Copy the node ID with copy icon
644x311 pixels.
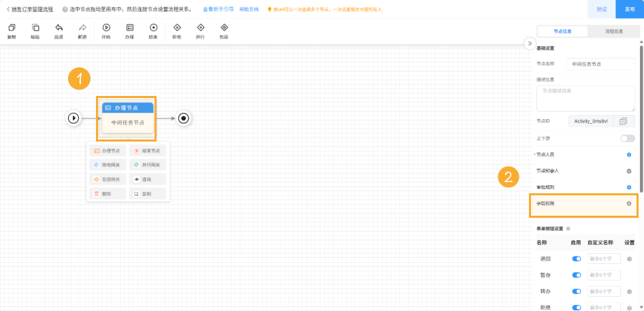point(624,120)
